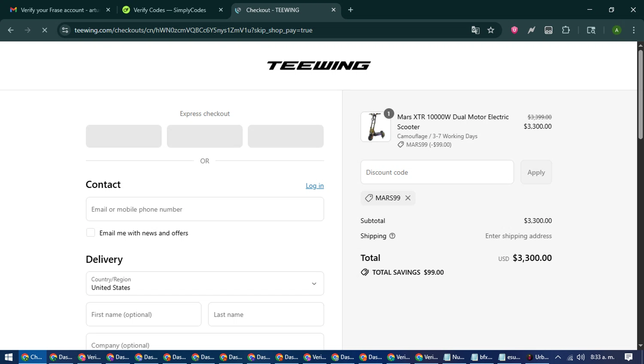This screenshot has height=364, width=644.
Task: Click the Mars XTR scooter thumbnail
Action: tap(376, 127)
